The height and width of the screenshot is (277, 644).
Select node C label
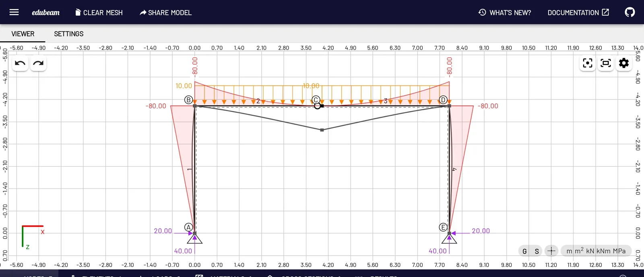pyautogui.click(x=316, y=100)
